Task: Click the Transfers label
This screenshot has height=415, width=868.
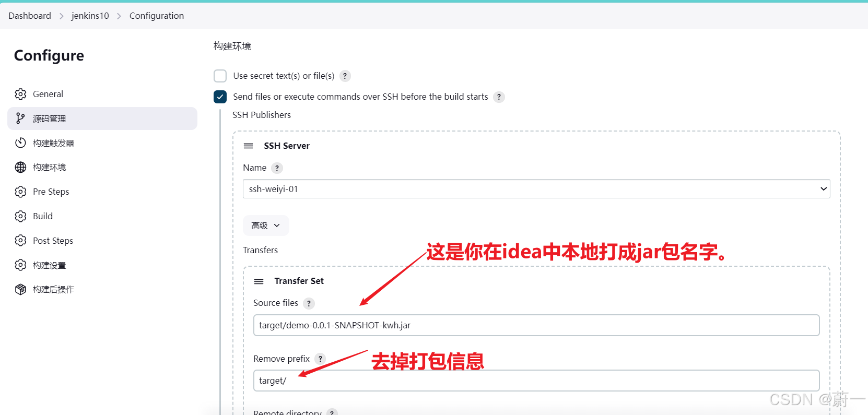Action: pyautogui.click(x=260, y=250)
